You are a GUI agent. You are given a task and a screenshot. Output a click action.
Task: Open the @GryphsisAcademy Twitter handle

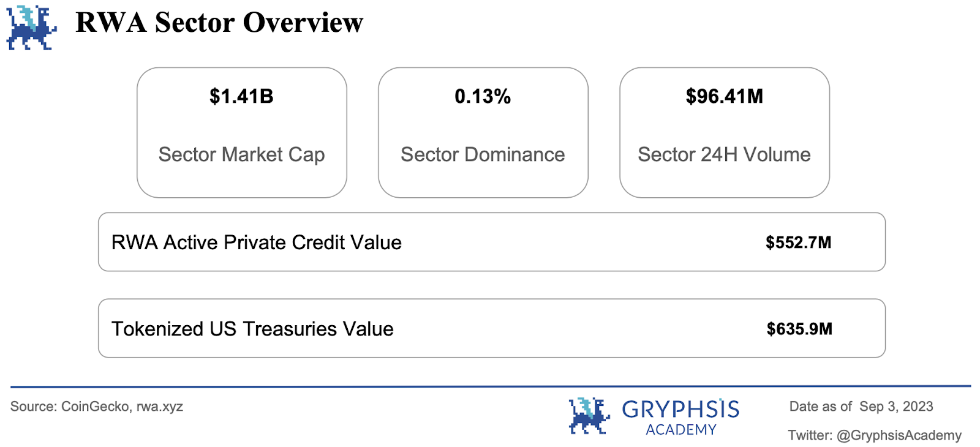899,435
